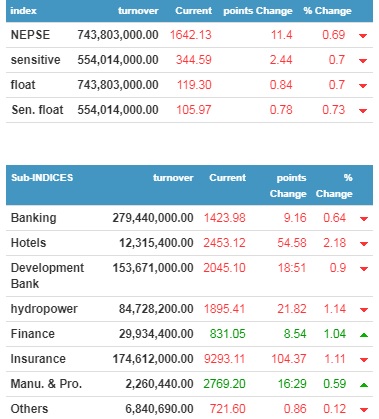The image size is (379, 419).
Task: Click green up arrow for Manu. & Pro.
Action: (364, 385)
